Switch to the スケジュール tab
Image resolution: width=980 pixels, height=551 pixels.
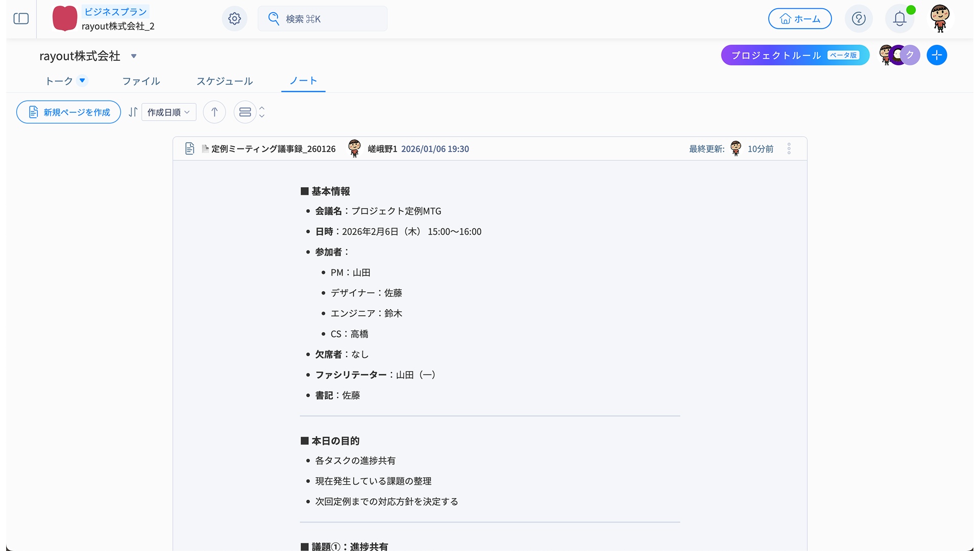pos(225,81)
